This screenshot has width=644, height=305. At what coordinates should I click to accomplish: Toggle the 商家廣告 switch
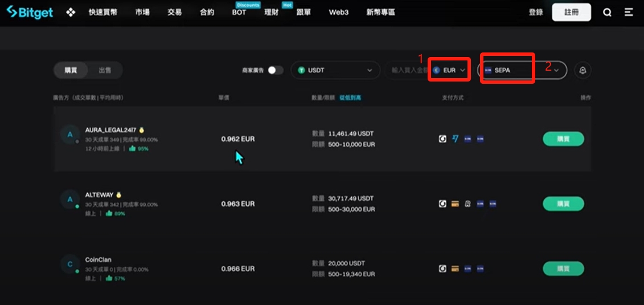pos(275,70)
